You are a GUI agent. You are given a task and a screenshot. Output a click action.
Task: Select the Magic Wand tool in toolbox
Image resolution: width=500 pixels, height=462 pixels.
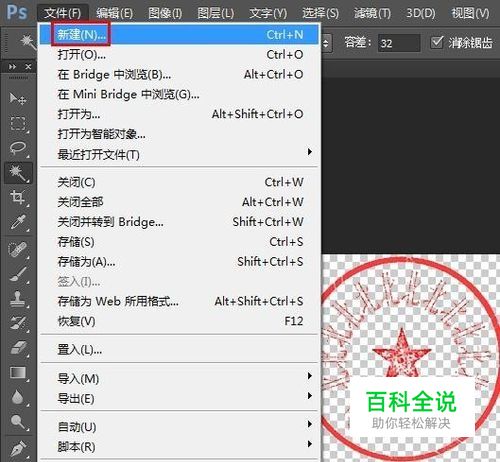[x=18, y=173]
